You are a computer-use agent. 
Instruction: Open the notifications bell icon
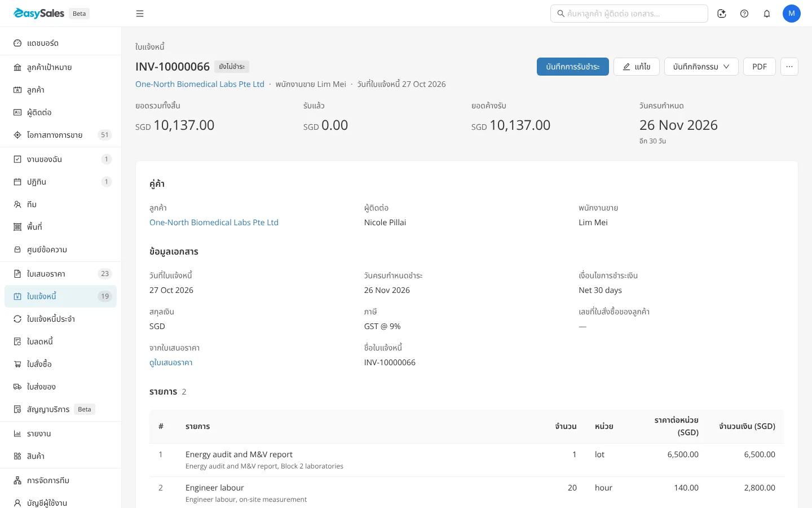tap(767, 14)
